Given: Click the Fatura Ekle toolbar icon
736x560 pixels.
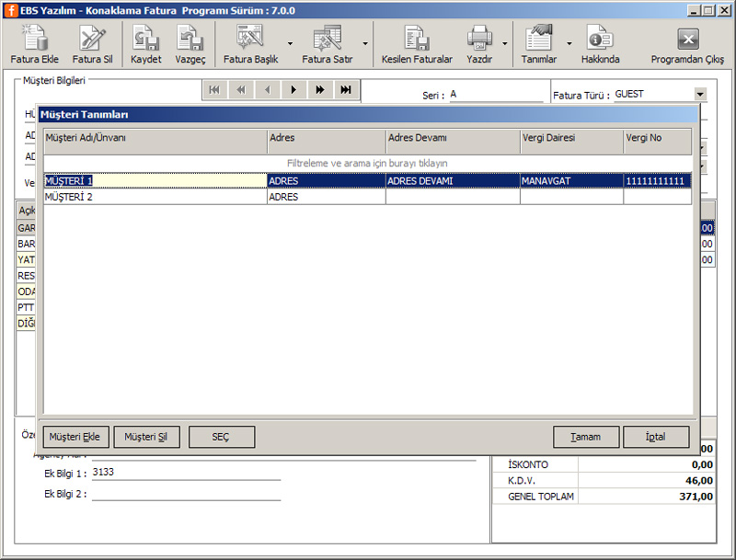Looking at the screenshot, I should [x=35, y=38].
